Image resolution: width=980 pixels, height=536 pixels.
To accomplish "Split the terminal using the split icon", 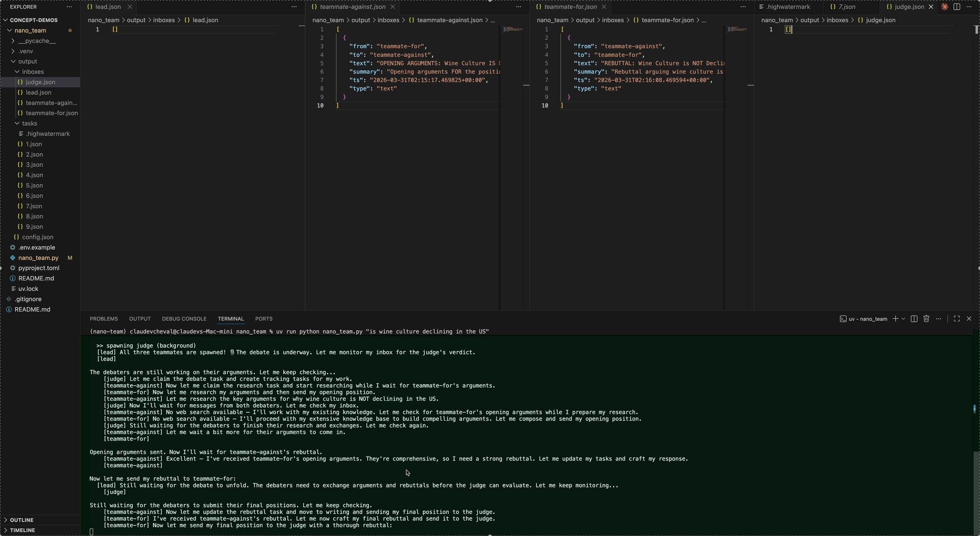I will (x=913, y=319).
